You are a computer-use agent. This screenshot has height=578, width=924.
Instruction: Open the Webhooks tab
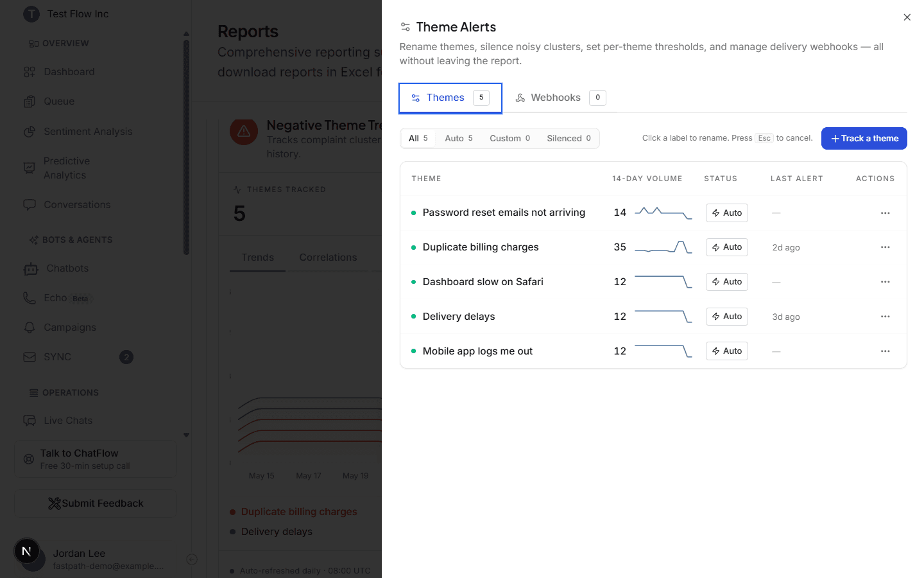coord(560,98)
